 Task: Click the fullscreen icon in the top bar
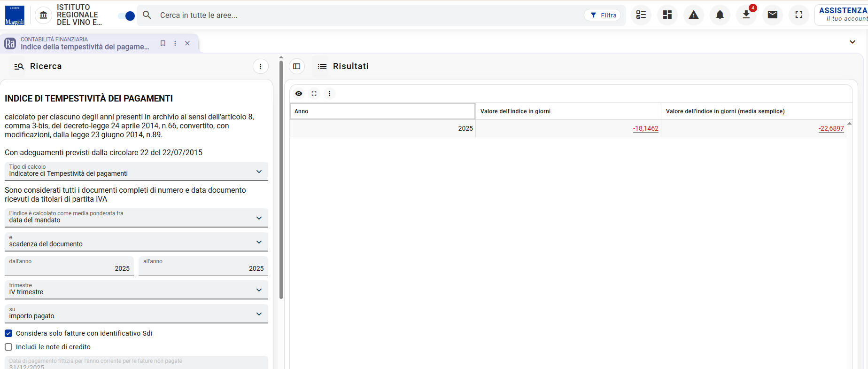coord(799,15)
